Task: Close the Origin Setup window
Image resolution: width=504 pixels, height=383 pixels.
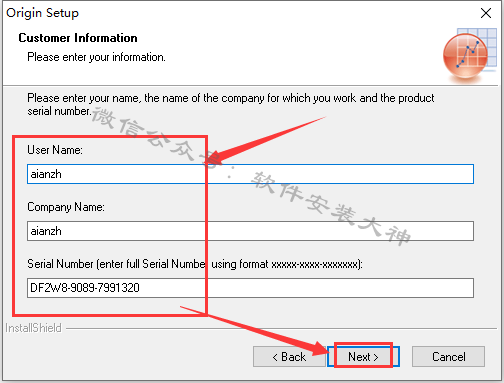Action: point(486,13)
